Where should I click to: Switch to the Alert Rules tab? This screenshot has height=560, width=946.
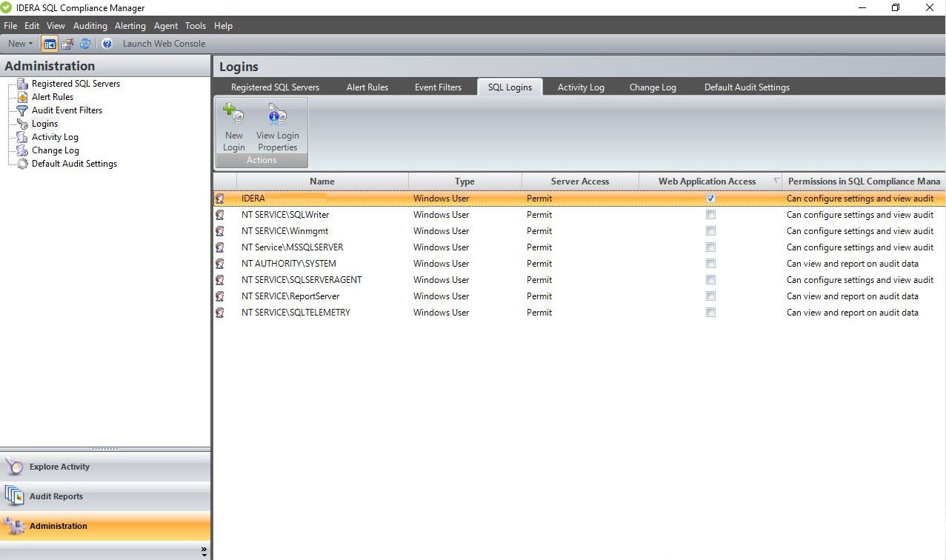(x=367, y=87)
